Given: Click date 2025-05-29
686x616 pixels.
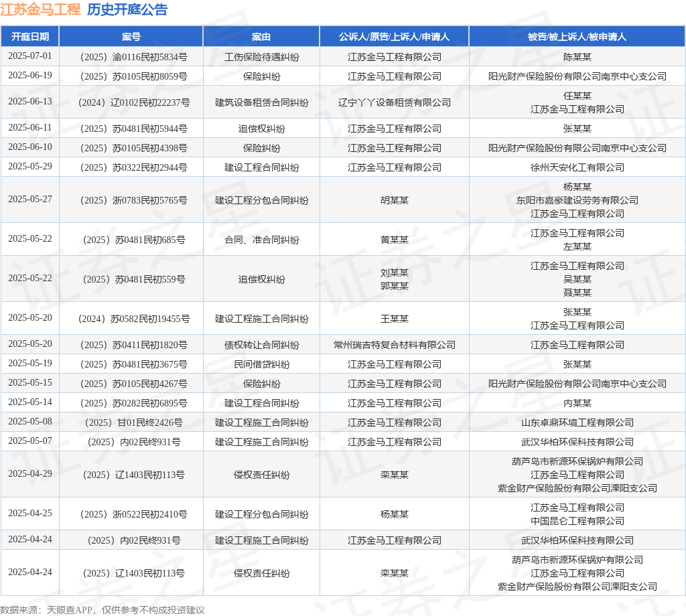Looking at the screenshot, I should point(29,167).
